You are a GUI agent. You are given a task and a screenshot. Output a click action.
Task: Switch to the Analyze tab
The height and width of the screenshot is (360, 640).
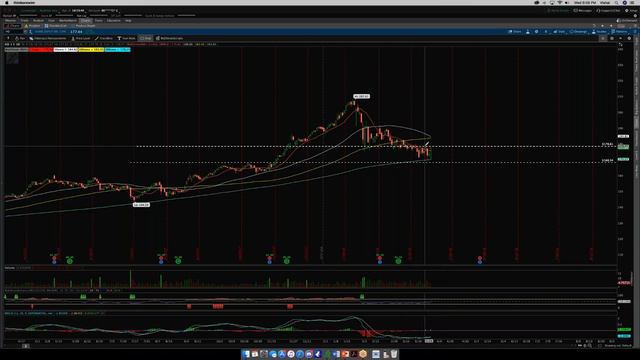[38, 20]
